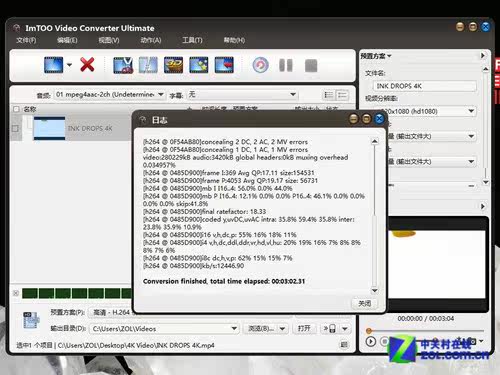Click the Conversion finished total time line

tap(224, 281)
